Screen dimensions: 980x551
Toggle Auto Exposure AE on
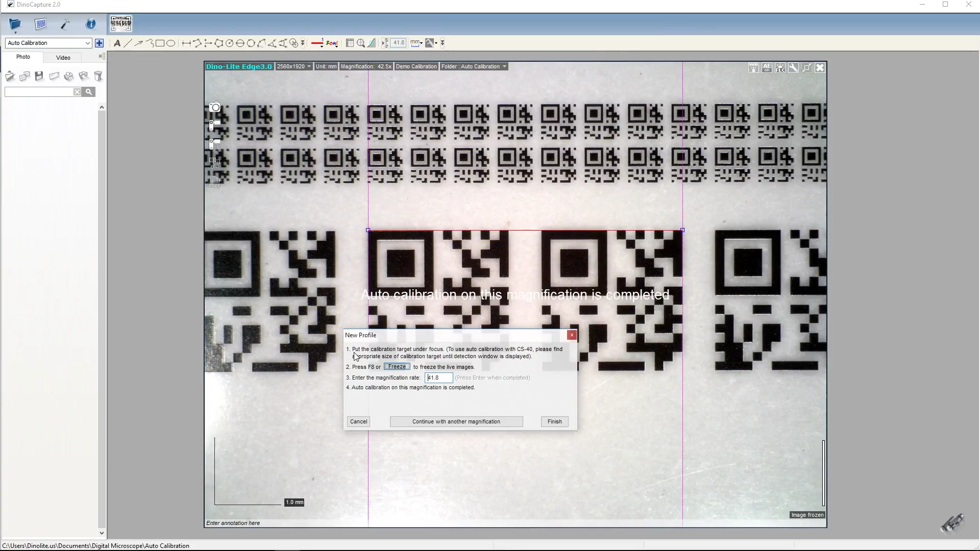tap(767, 68)
